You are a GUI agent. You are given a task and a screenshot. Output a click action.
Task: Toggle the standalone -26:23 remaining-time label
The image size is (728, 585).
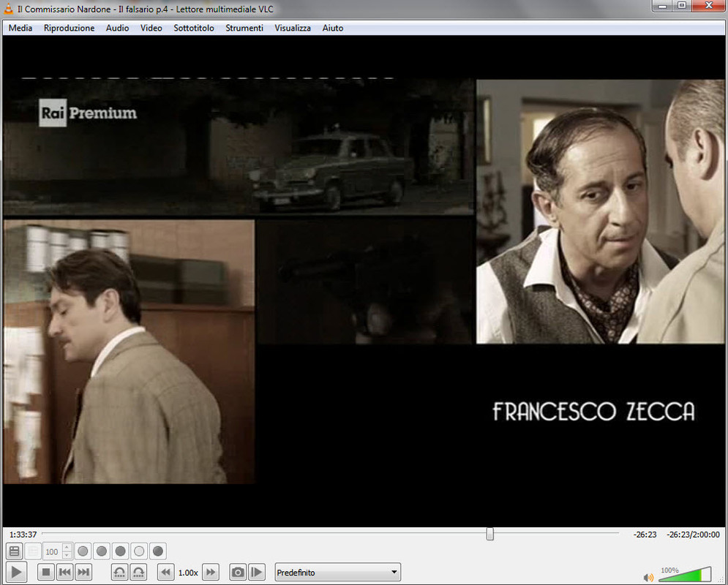[x=645, y=535]
